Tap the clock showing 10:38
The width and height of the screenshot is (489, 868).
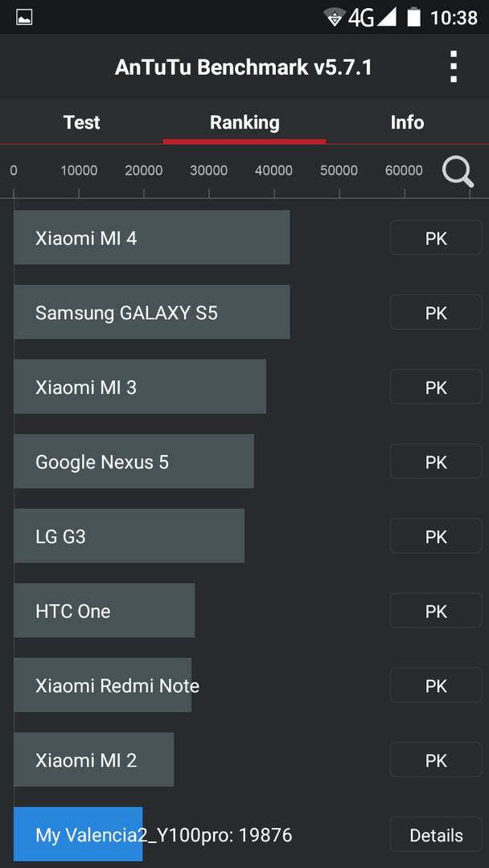[454, 18]
